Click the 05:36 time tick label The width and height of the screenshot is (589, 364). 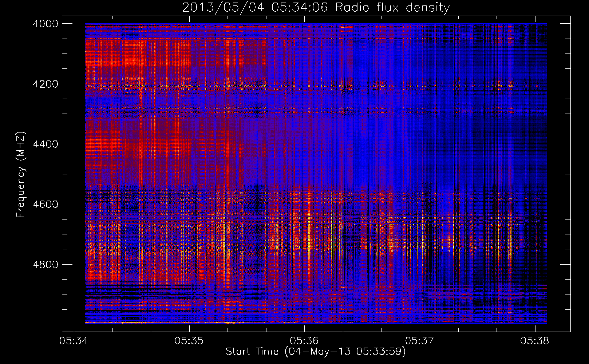click(x=304, y=341)
